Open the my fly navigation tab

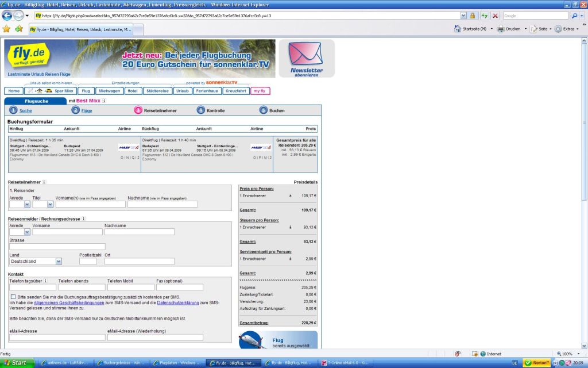(x=260, y=91)
